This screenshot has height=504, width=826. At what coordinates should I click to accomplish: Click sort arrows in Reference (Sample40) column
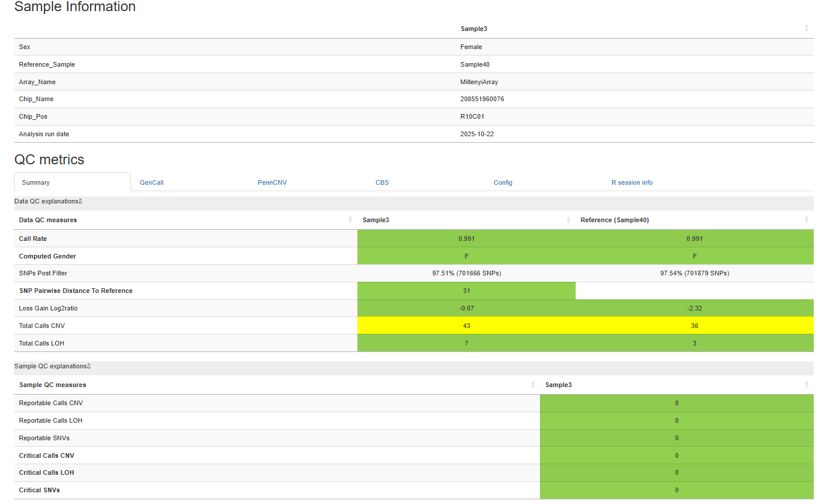point(806,220)
